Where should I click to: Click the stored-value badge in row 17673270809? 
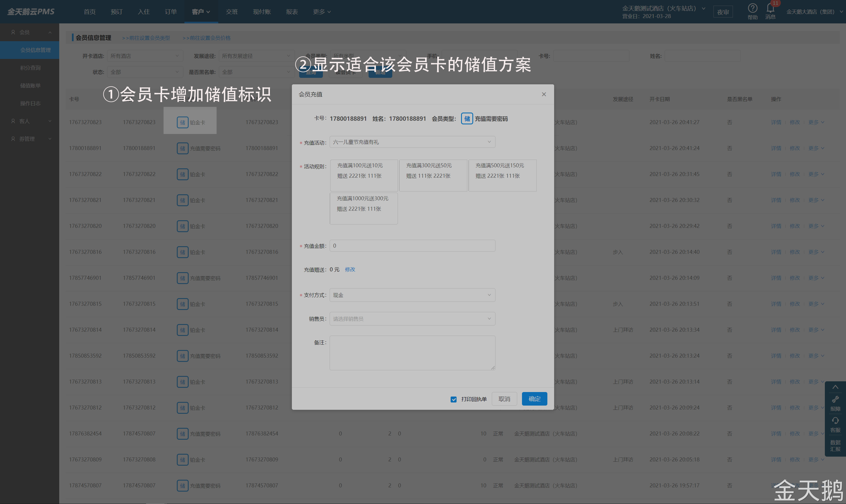click(x=182, y=460)
